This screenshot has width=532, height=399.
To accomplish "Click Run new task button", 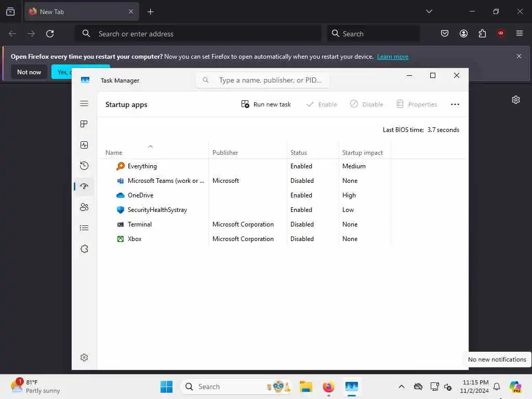I will click(x=266, y=104).
